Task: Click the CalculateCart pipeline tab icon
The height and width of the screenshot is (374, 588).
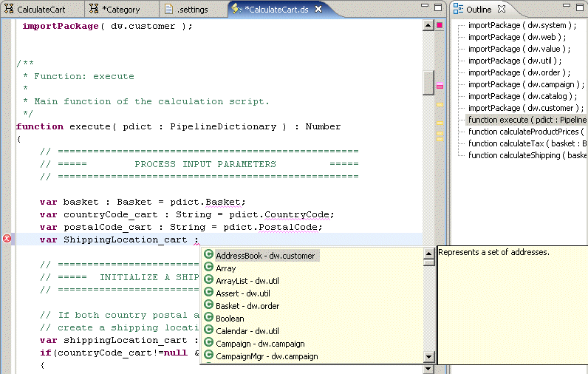Action: (x=9, y=10)
